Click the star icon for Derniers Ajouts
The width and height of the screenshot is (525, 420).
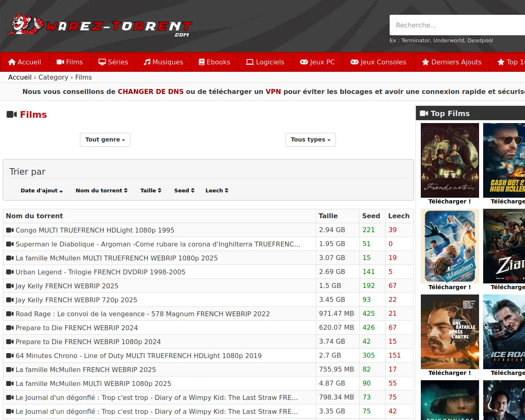point(425,62)
